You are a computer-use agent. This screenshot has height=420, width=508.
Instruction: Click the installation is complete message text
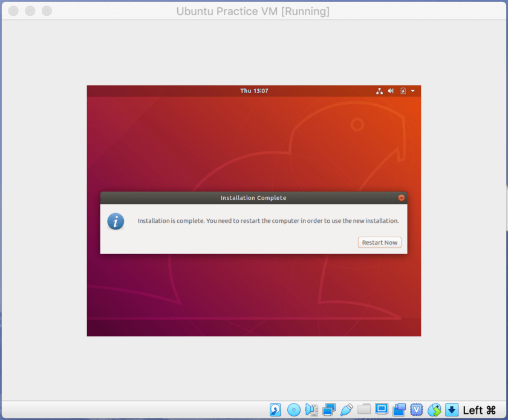(x=268, y=221)
